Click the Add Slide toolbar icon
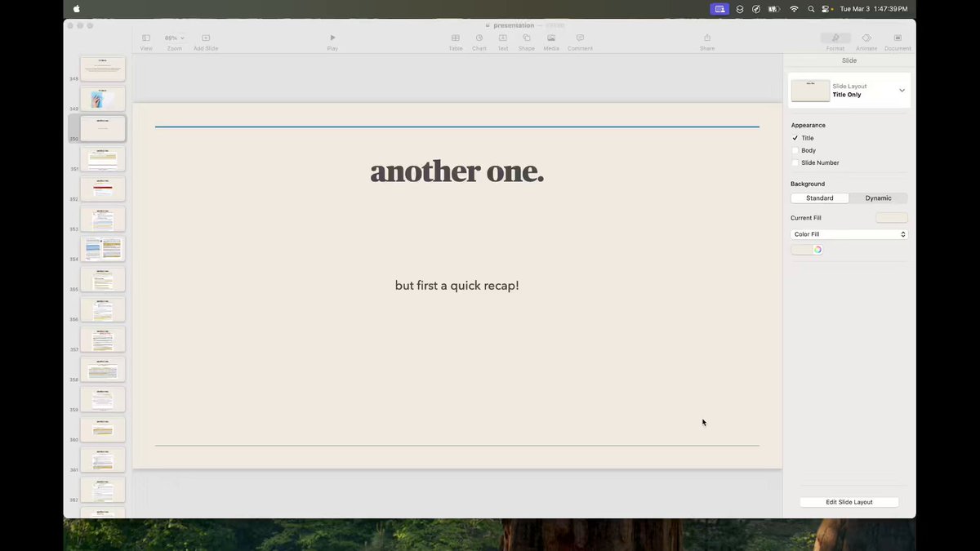 206,38
